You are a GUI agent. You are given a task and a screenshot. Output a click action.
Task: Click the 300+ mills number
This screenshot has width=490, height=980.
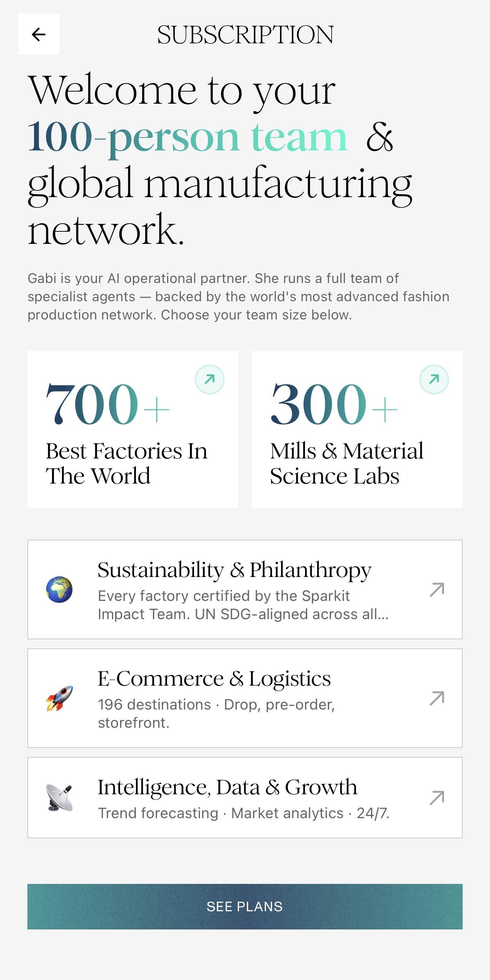pyautogui.click(x=334, y=404)
